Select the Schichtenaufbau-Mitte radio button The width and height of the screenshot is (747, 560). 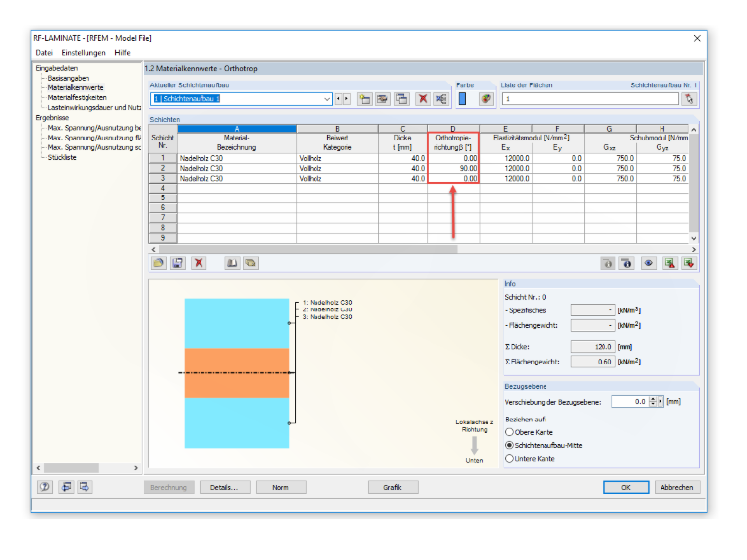510,445
